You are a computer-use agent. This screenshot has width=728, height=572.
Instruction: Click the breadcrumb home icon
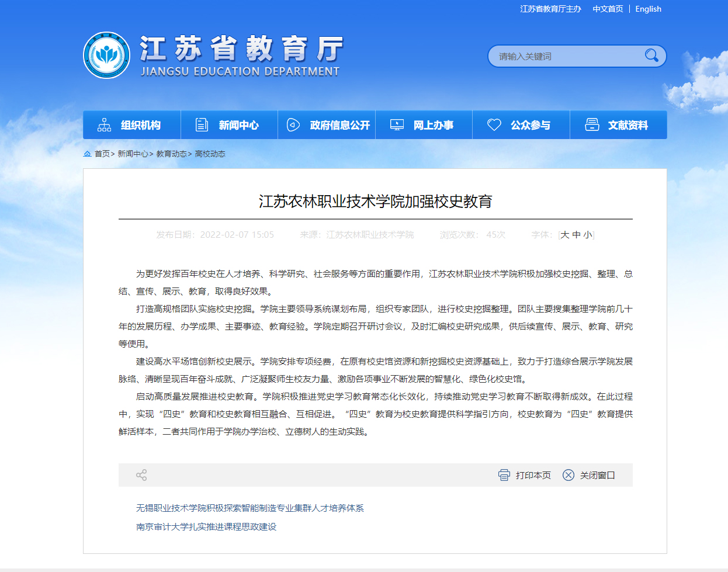pos(88,154)
